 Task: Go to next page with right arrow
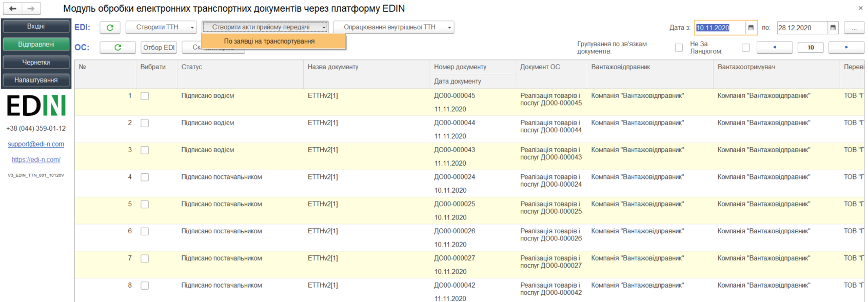point(846,47)
